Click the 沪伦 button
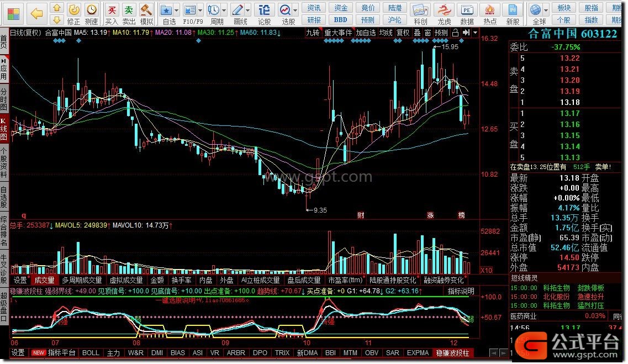This screenshot has width=628, height=364. (x=394, y=20)
